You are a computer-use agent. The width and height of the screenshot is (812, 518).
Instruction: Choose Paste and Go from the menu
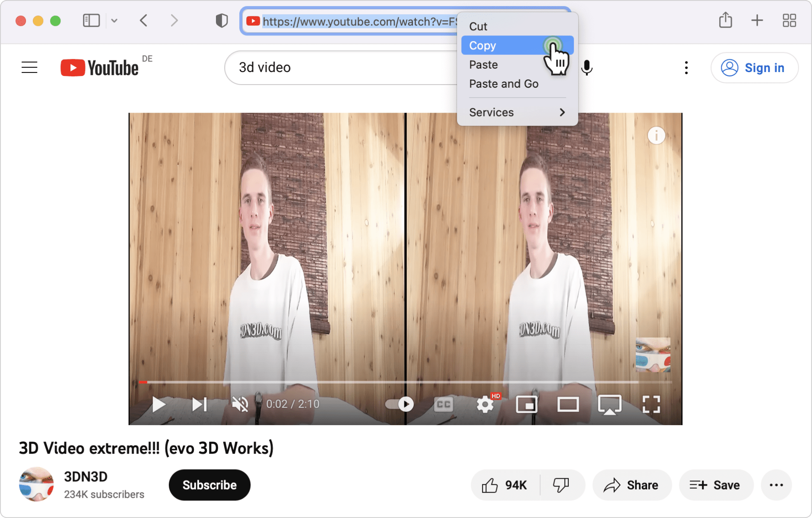point(503,84)
